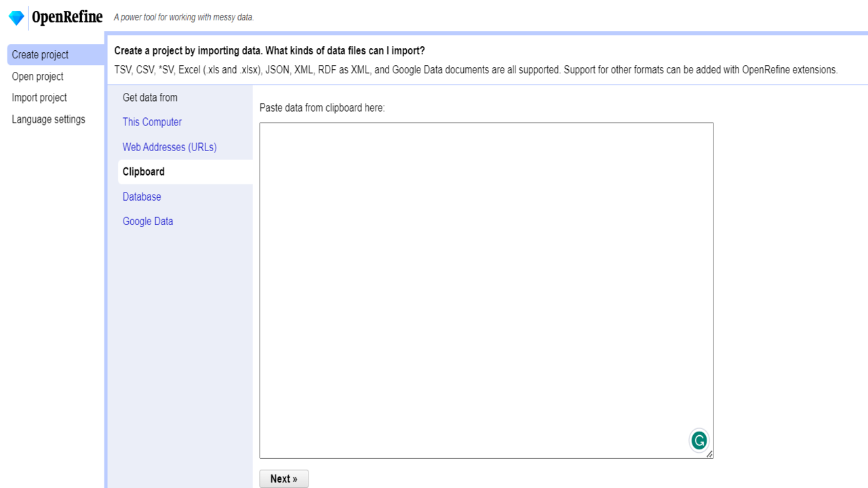Choose This Computer as data source
Viewport: 868px width, 488px height.
tap(152, 122)
